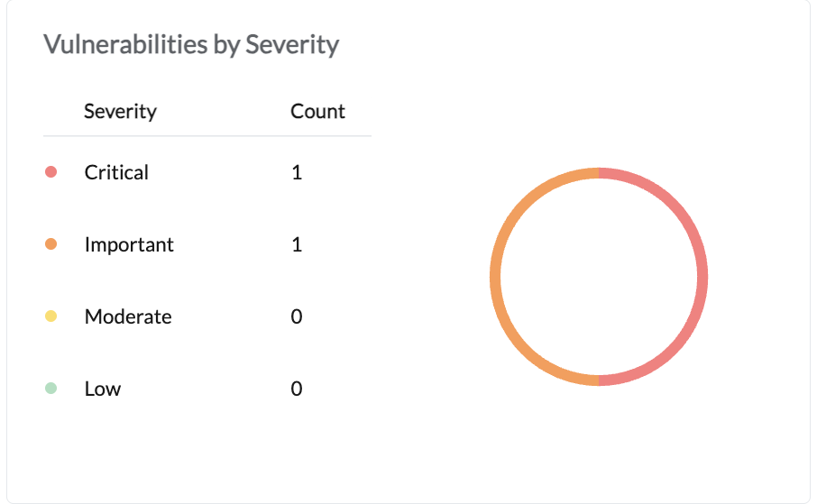Click the red Critical severity dot
The height and width of the screenshot is (504, 817).
50,172
